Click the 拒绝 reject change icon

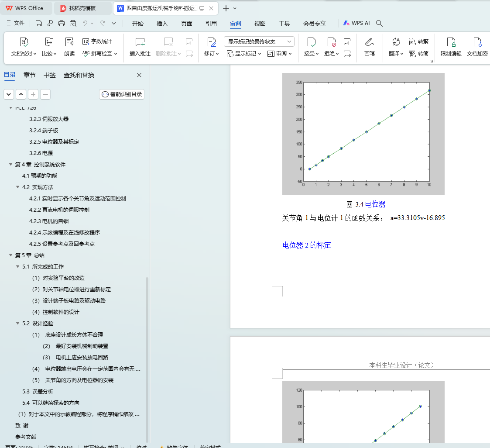tap(331, 42)
